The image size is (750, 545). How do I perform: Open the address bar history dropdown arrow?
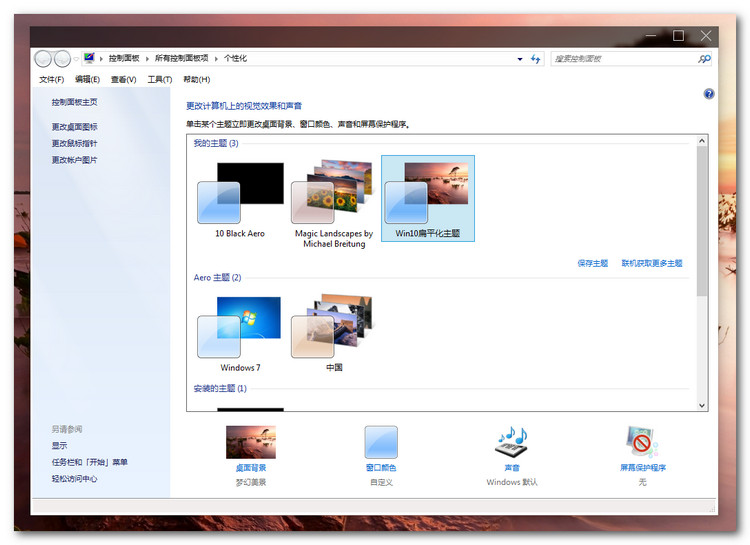(519, 59)
